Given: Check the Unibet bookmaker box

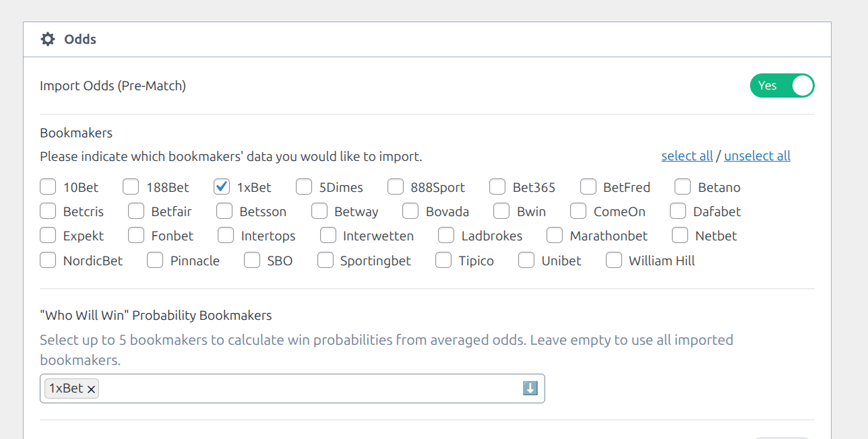Looking at the screenshot, I should tap(526, 260).
